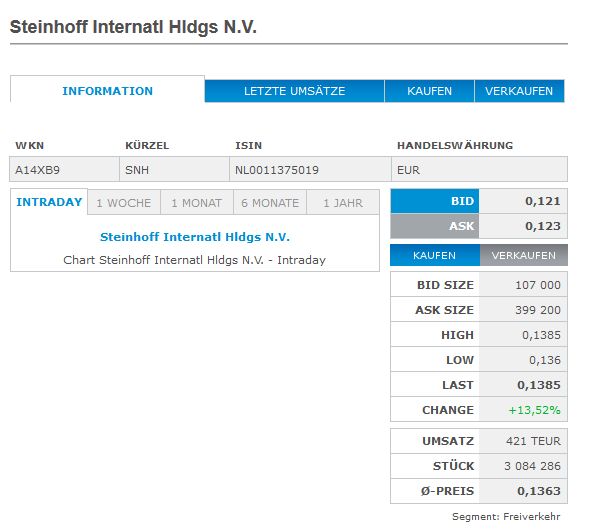Click the ISIN value NL0011375019

click(277, 170)
